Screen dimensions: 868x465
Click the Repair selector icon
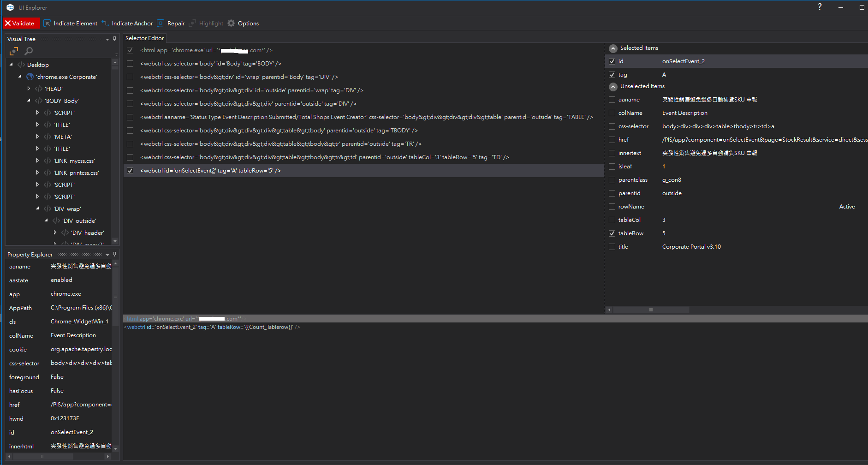point(161,23)
